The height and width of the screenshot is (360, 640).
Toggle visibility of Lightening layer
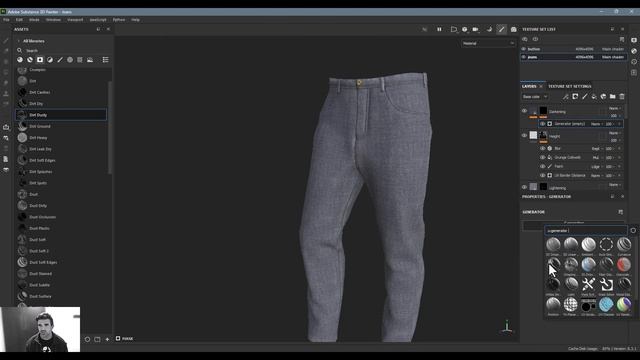tap(524, 187)
